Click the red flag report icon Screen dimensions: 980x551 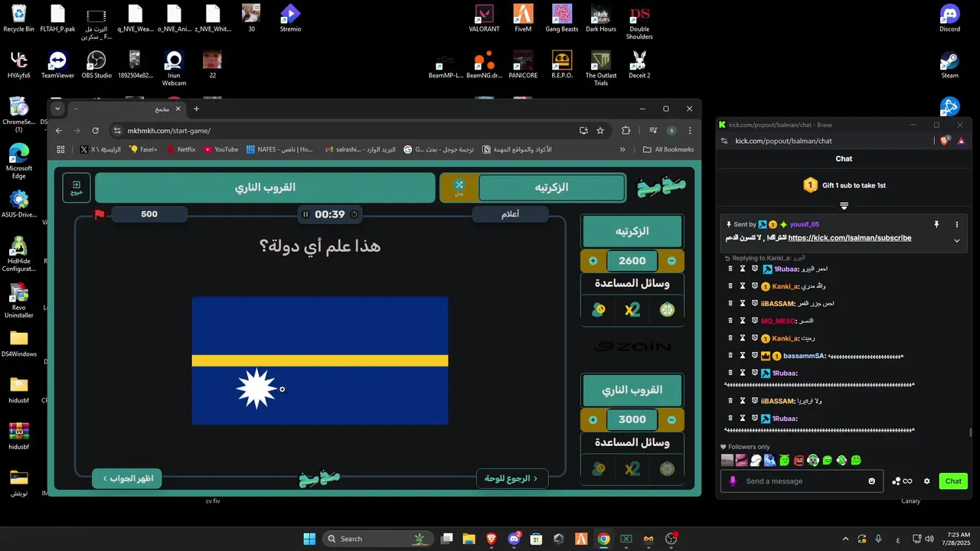click(100, 214)
